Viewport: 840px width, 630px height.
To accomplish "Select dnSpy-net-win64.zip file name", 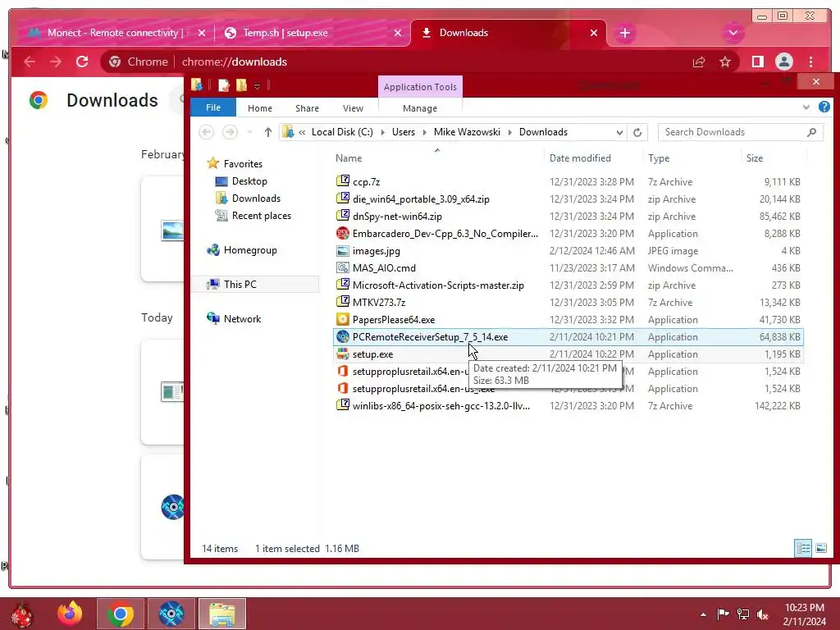I will click(x=398, y=216).
